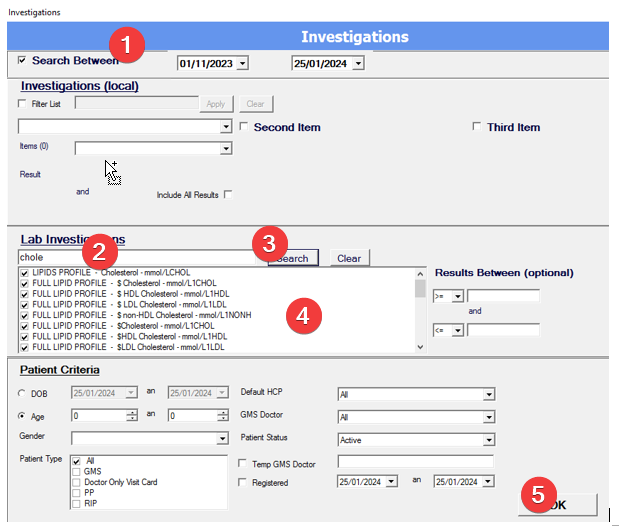This screenshot has width=619, height=526.
Task: Toggle the Search Between checkbox
Action: coord(23,61)
